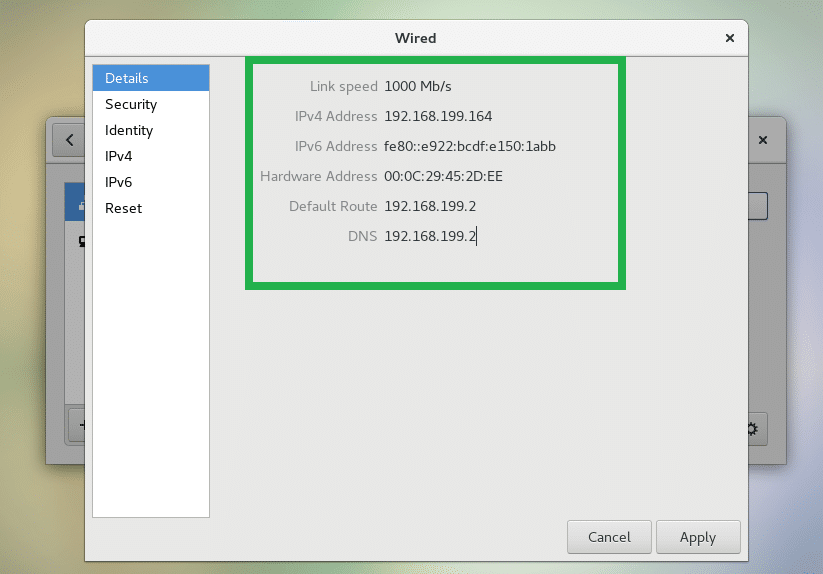Click the Wired dialog title
This screenshot has width=823, height=574.
pos(415,38)
